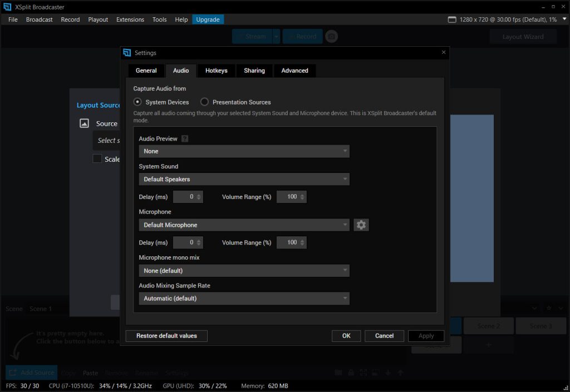
Task: Open the Help menu
Action: 181,19
